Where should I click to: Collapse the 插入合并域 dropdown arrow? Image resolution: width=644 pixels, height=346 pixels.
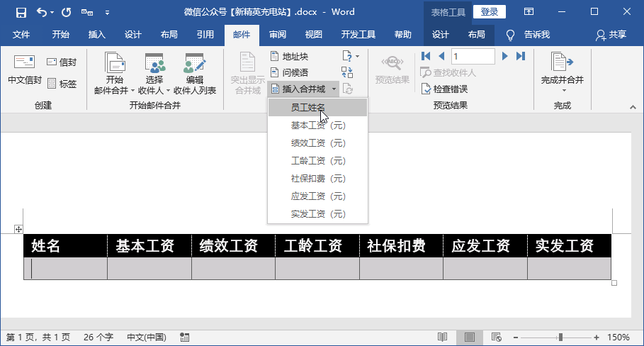tap(334, 89)
